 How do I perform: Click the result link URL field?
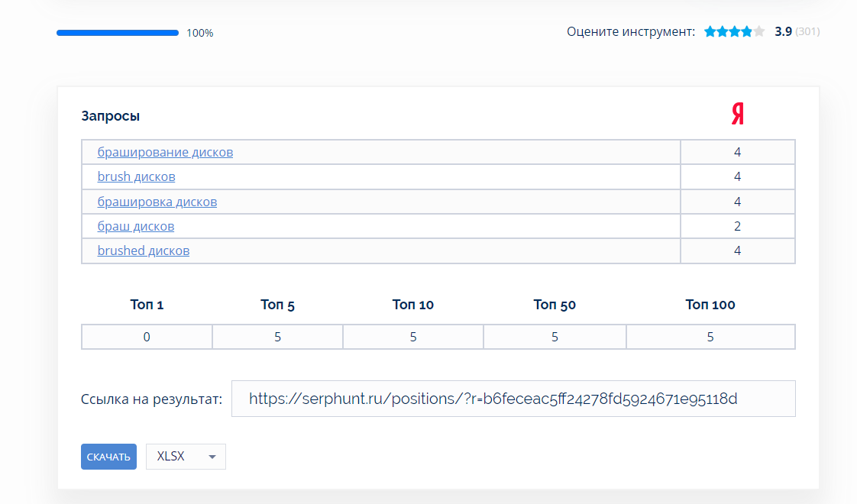tap(513, 399)
